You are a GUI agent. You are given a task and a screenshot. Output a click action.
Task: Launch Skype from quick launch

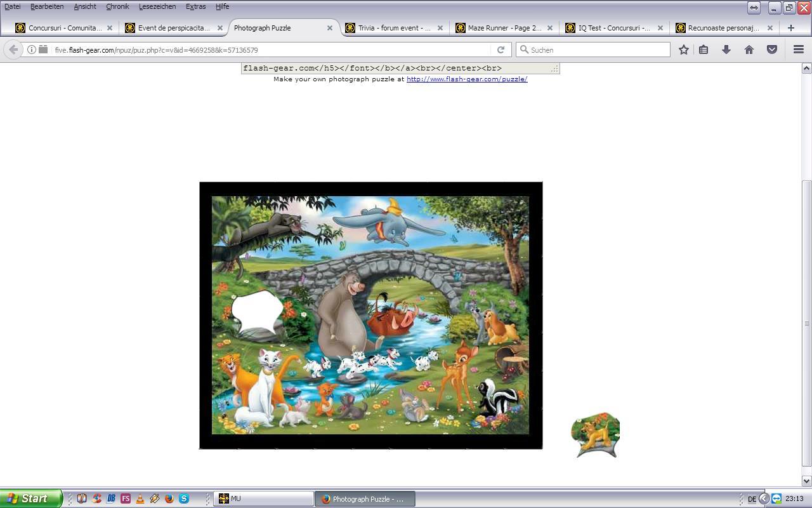click(184, 499)
